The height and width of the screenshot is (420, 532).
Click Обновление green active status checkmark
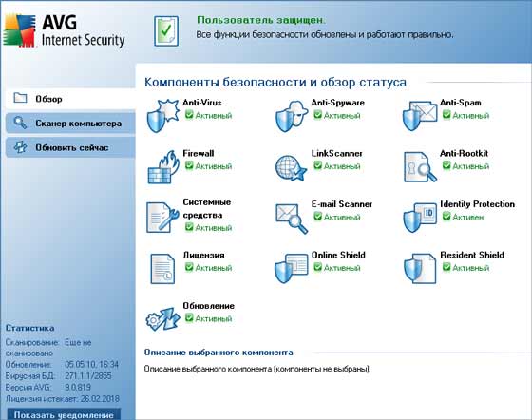click(189, 318)
